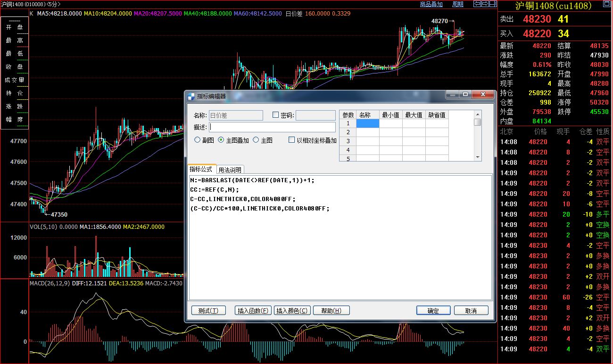Click the 指标编辑器 dialog title icon
The image size is (613, 364).
coord(191,96)
